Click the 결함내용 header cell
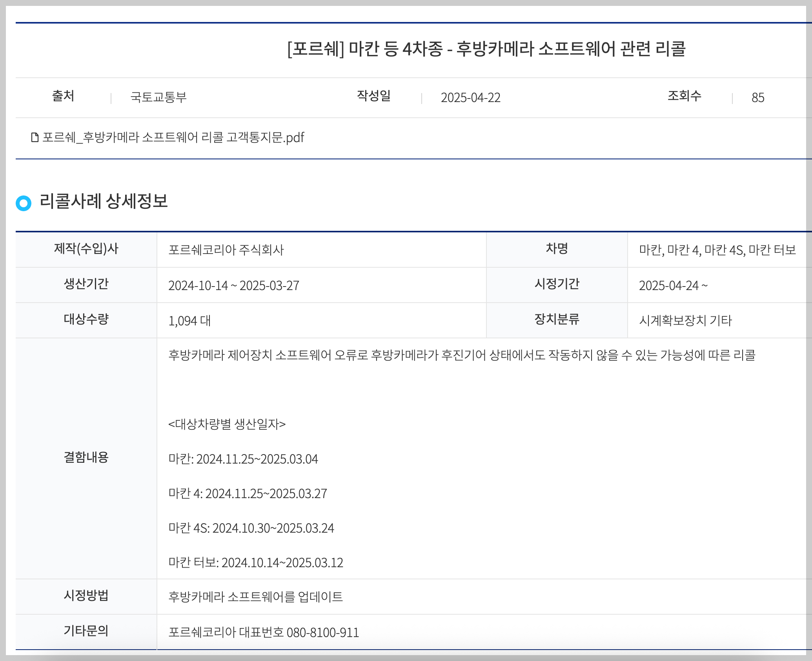 (x=86, y=458)
